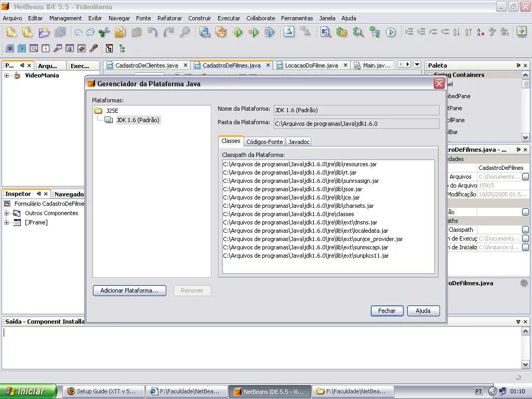The width and height of the screenshot is (532, 399).
Task: Open the editor tabs list dropdown arrow
Action: pos(417,64)
